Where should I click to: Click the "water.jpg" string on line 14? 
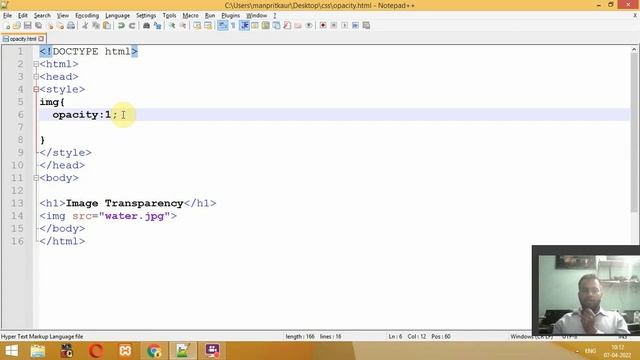[x=134, y=216]
